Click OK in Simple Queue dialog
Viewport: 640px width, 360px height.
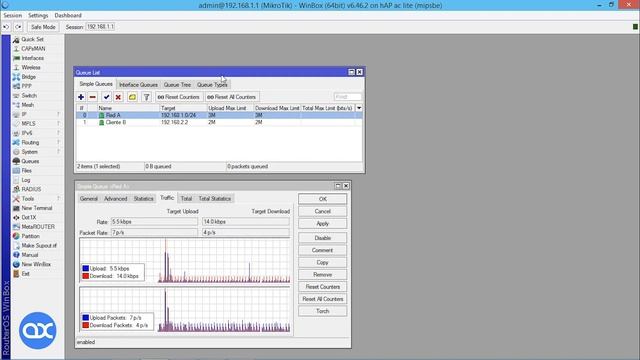click(322, 199)
